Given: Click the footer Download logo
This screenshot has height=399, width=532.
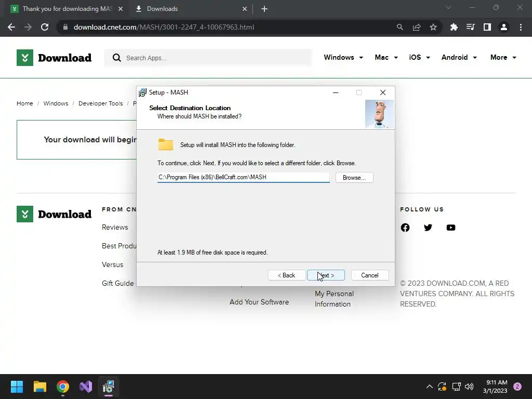Looking at the screenshot, I should (54, 214).
